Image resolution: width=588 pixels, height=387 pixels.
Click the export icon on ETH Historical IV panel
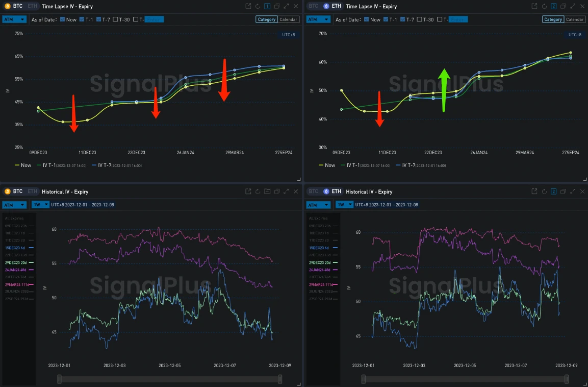click(534, 191)
